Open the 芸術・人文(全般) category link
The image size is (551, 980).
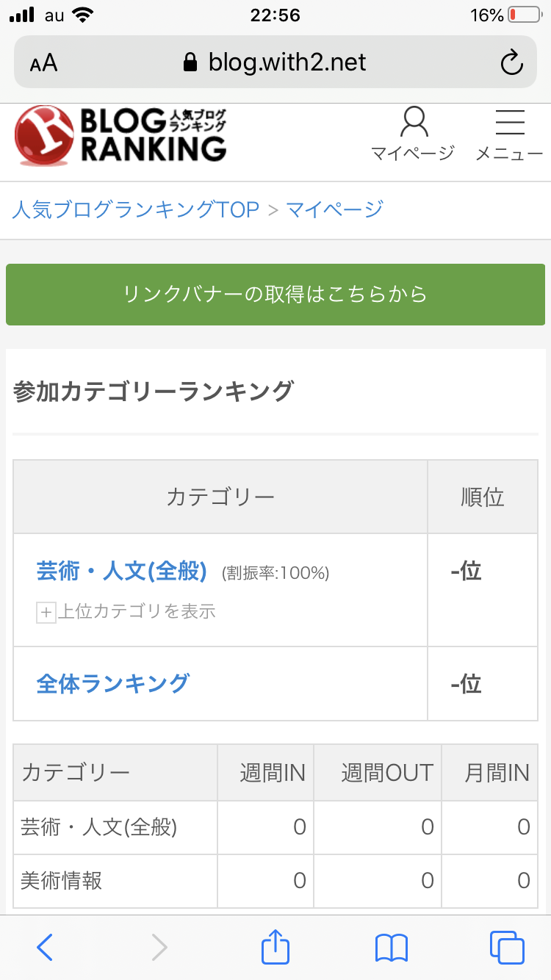click(122, 572)
